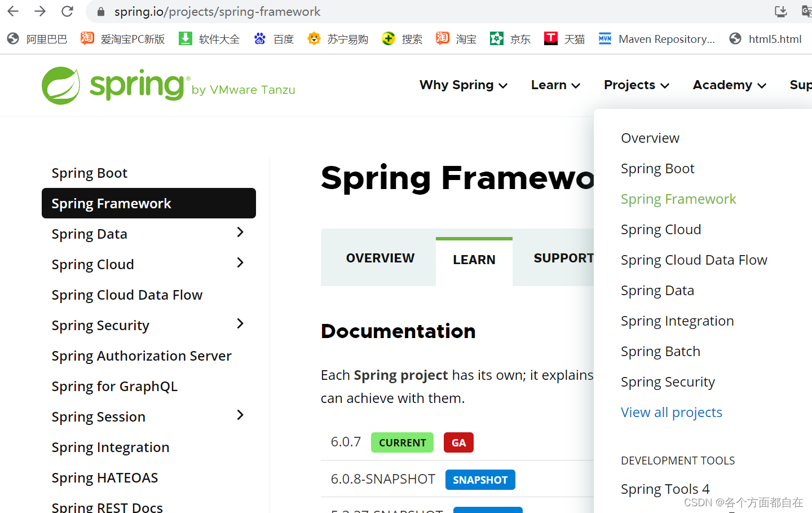Click the URL in the address bar

point(217,12)
